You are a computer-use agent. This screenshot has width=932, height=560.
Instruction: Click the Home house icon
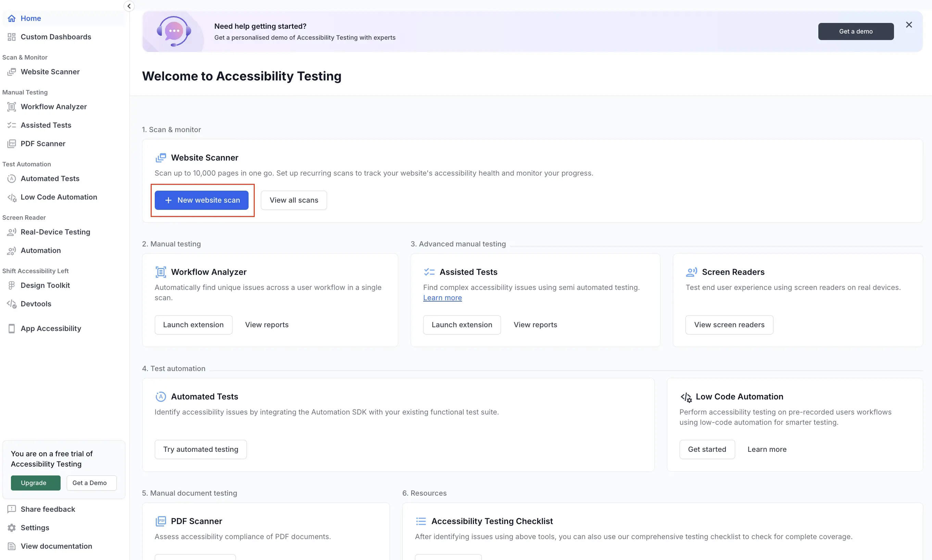click(12, 18)
